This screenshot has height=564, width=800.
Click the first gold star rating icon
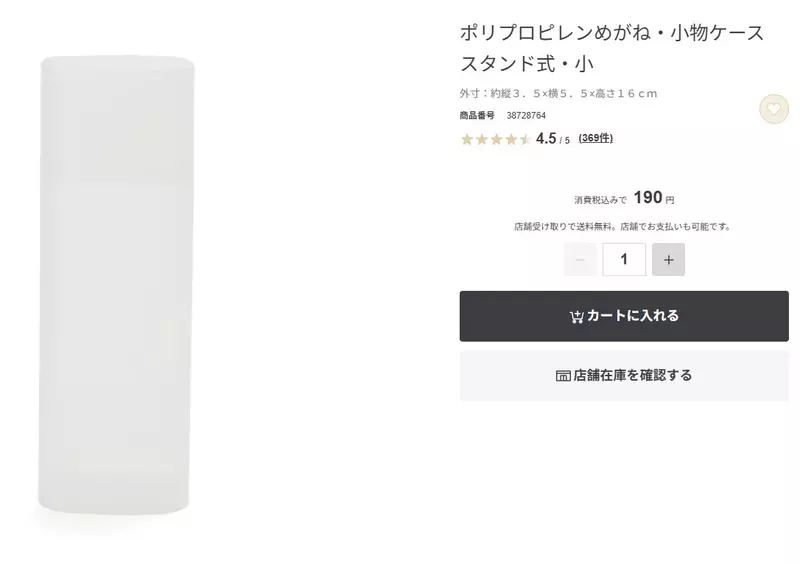coord(467,139)
